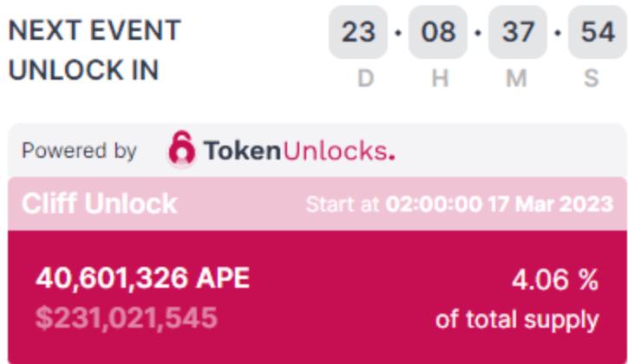
Task: Click the Powered by label
Action: tap(79, 151)
